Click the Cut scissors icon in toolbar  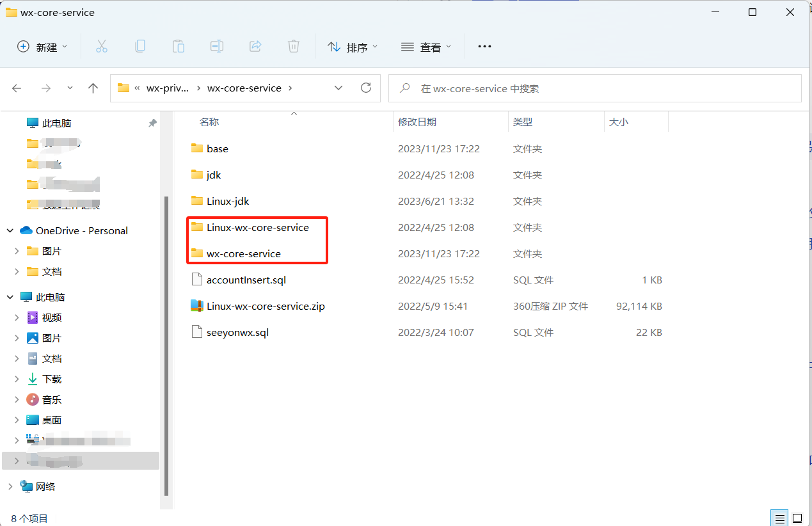tap(101, 46)
